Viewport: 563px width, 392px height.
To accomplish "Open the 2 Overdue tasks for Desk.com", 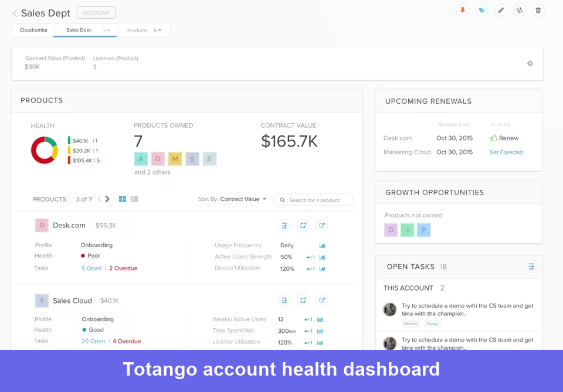I will tap(123, 268).
